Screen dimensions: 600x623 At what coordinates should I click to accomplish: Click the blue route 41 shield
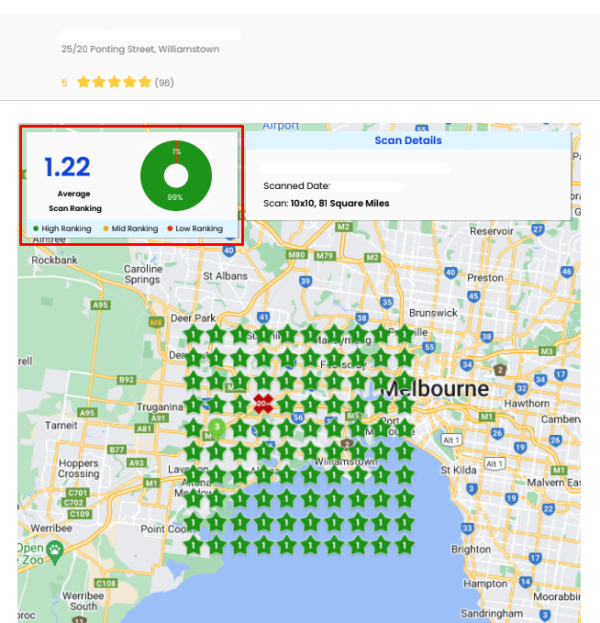pos(263,317)
